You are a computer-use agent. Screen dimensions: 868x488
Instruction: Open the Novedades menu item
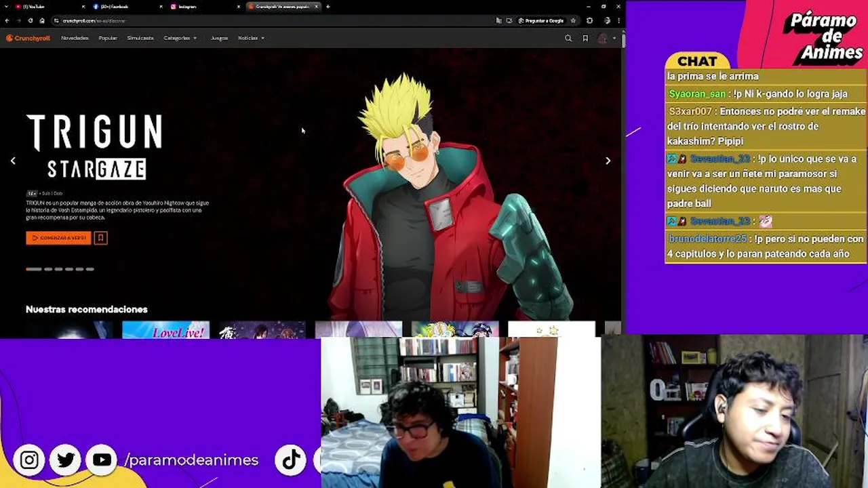coord(75,38)
